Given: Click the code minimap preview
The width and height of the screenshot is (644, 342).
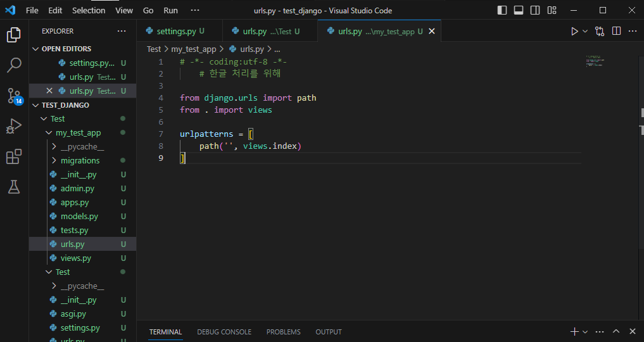Looking at the screenshot, I should (595, 61).
